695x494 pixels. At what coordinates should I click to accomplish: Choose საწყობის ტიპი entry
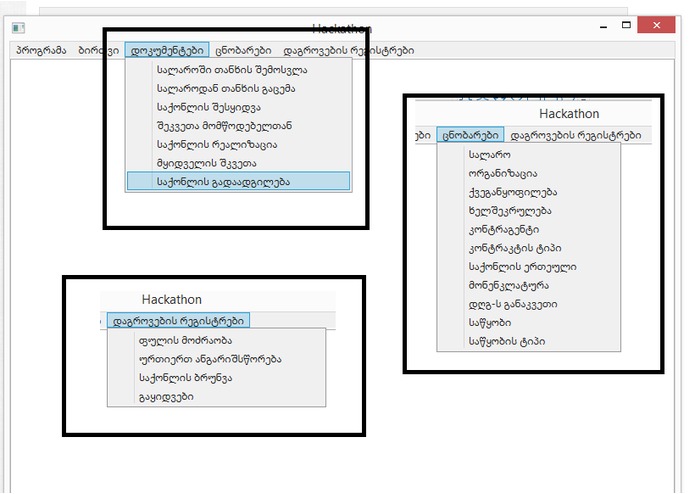(529, 341)
